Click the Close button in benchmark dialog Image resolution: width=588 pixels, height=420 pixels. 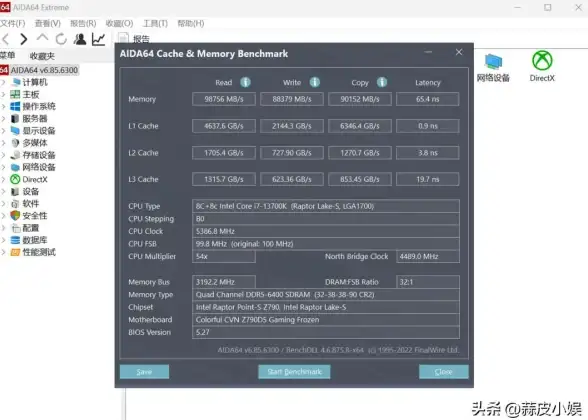(444, 372)
